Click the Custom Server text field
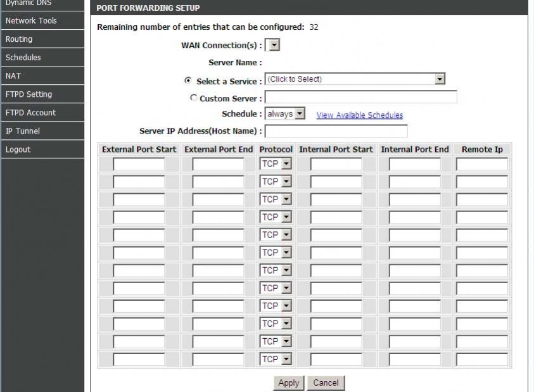 (361, 97)
